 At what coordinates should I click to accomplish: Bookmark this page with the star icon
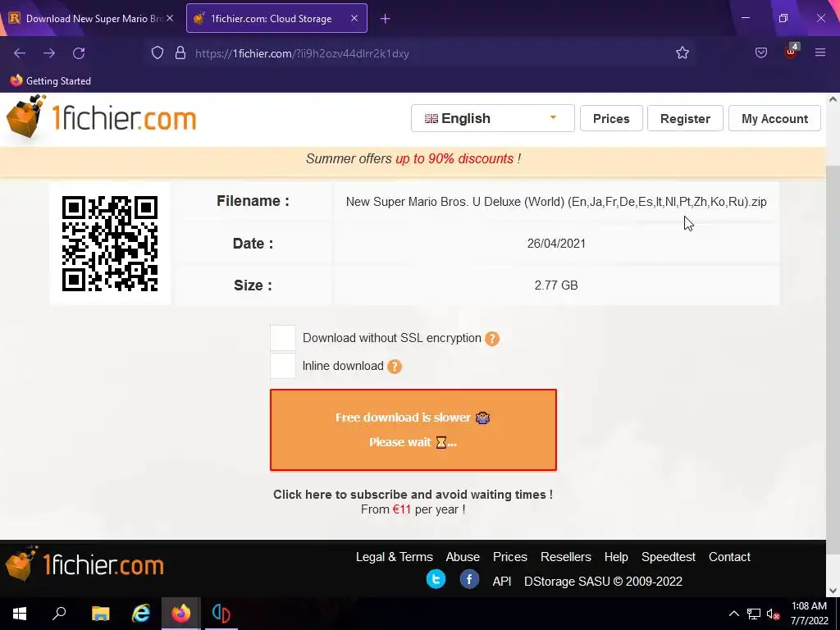682,53
